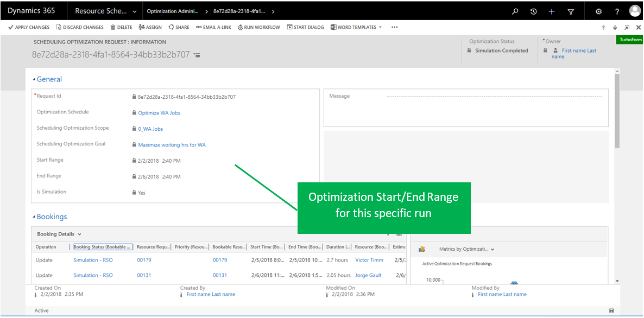Open the Optimize WA Jobs link
The height and width of the screenshot is (318, 644).
pos(159,113)
